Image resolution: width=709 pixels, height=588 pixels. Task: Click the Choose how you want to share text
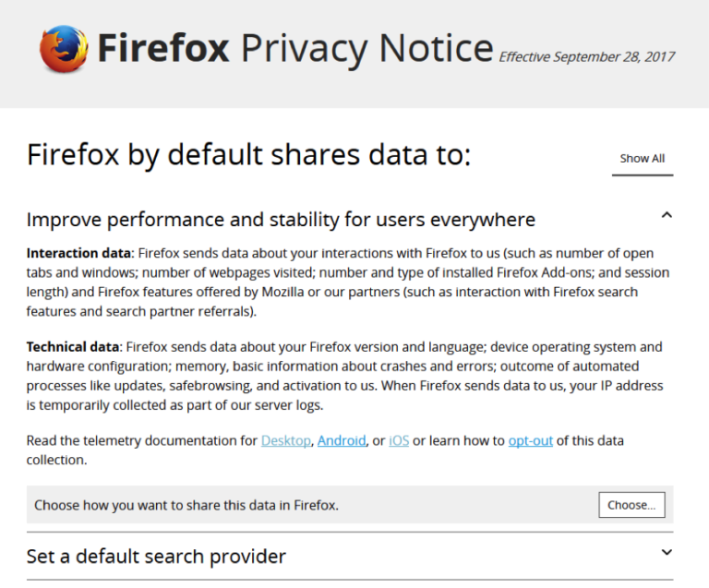pyautogui.click(x=186, y=505)
